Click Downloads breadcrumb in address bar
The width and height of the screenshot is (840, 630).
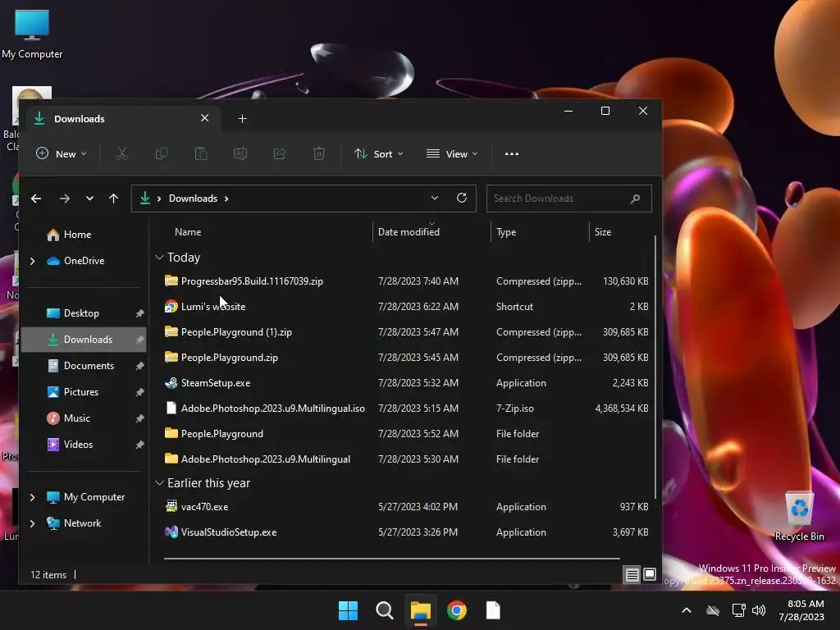(193, 199)
